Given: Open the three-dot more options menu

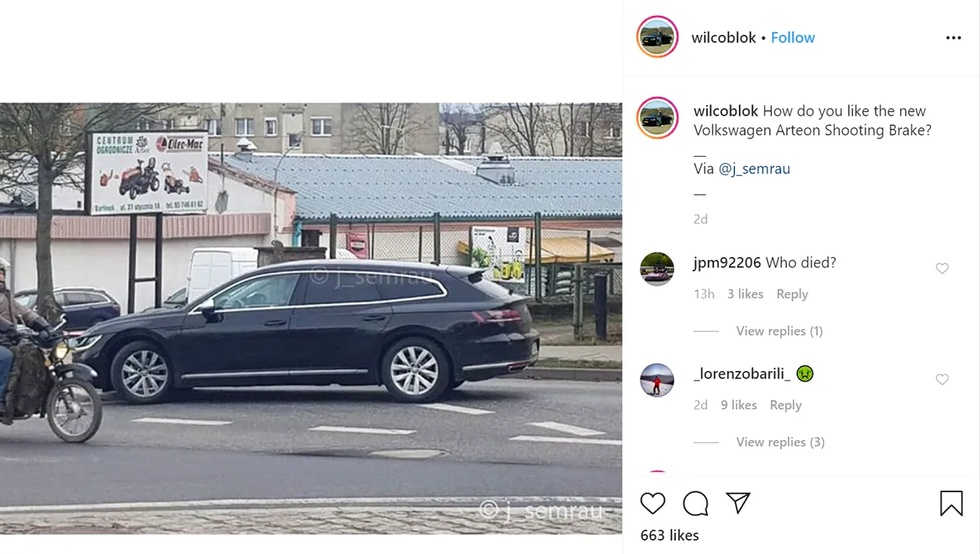Looking at the screenshot, I should [x=954, y=38].
